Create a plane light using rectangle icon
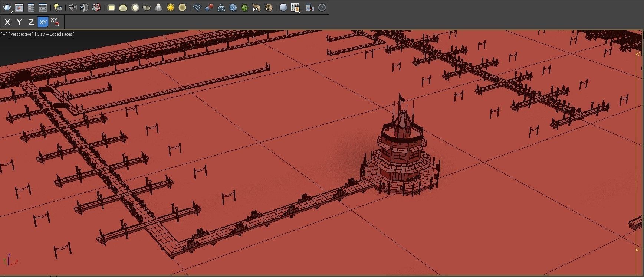644x277 pixels. click(111, 7)
